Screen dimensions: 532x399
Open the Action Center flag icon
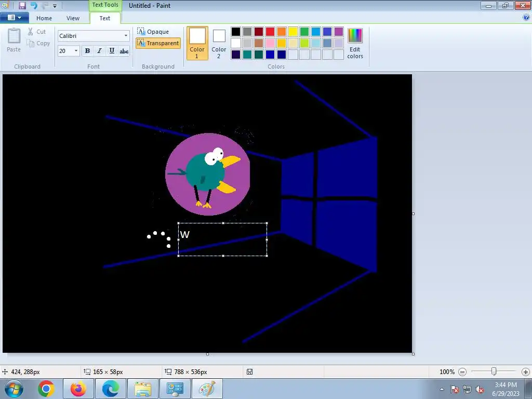pos(455,389)
